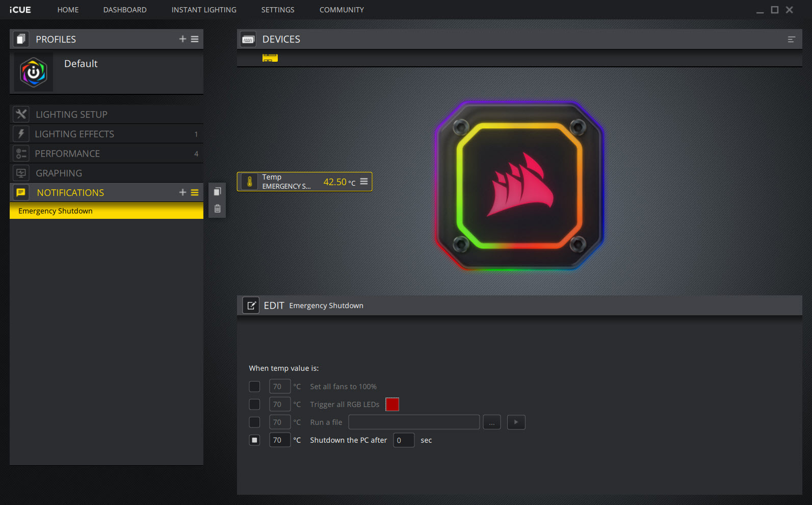Switch to the DASHBOARD tab
Viewport: 812px width, 505px height.
pos(125,10)
